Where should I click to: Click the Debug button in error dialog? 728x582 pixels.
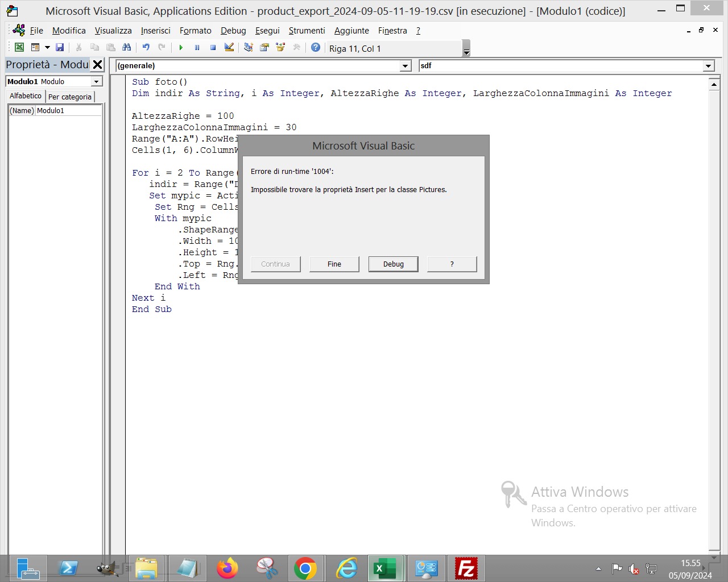[394, 264]
